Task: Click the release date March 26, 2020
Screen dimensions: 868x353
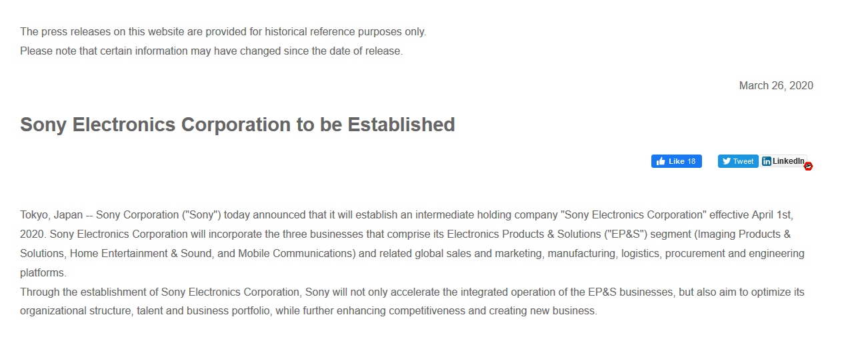Action: (776, 86)
